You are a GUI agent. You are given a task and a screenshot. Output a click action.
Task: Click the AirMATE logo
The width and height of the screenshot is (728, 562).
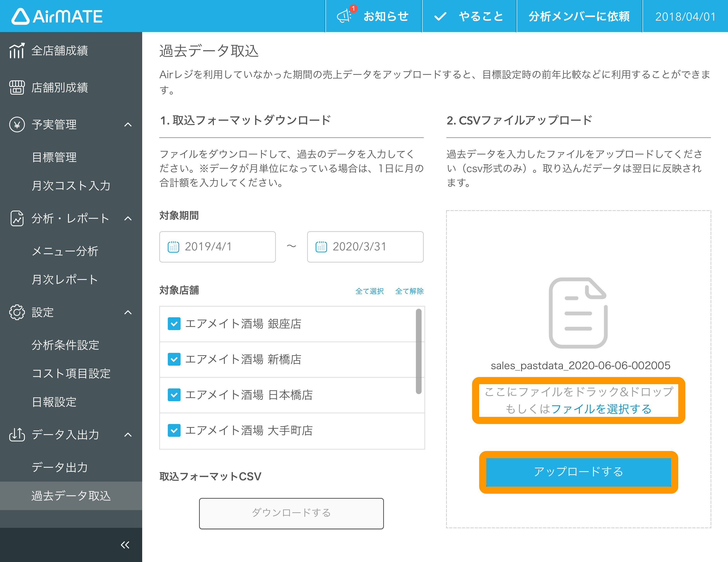(57, 16)
